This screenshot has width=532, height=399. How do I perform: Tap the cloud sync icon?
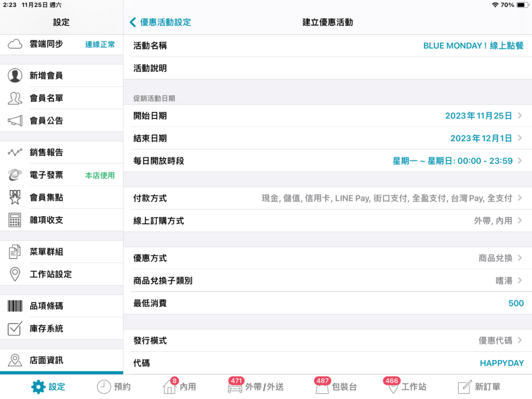coord(15,44)
